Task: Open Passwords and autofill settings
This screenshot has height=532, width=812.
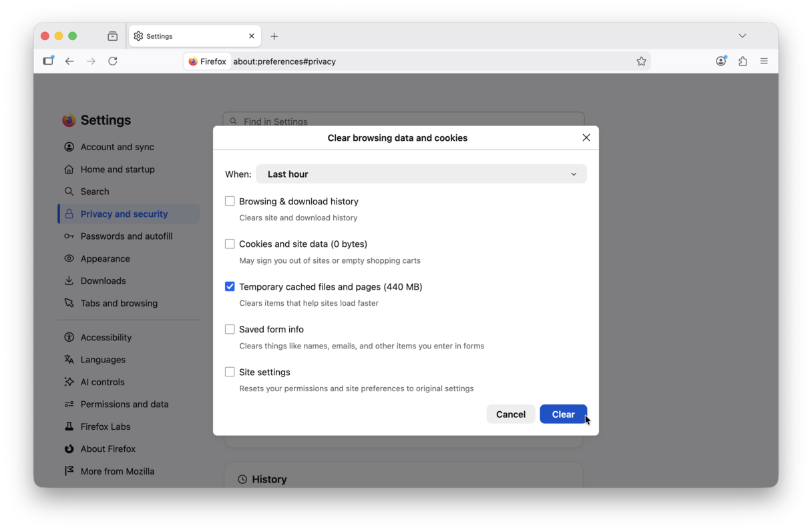Action: (x=129, y=236)
